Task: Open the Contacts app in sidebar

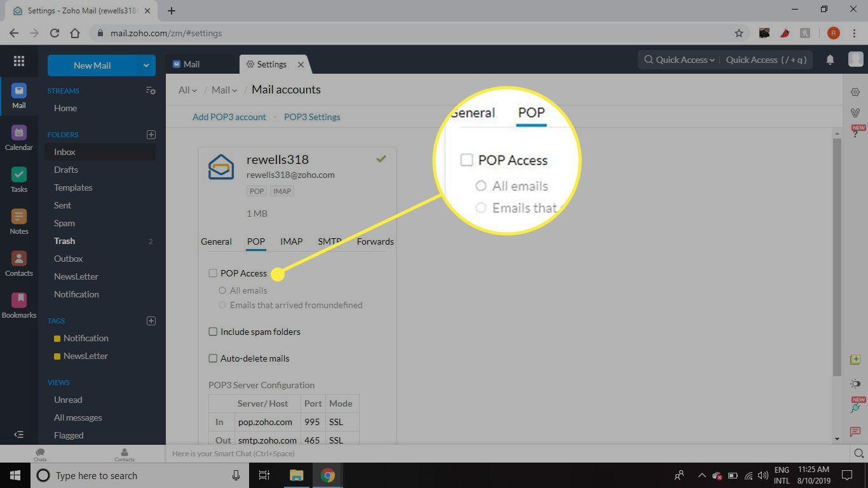Action: (18, 264)
